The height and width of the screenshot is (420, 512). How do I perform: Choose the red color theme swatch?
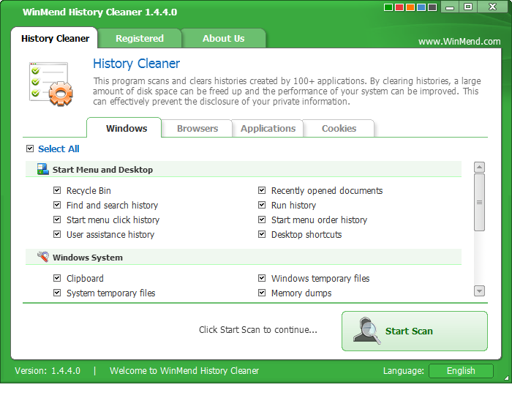(399, 7)
